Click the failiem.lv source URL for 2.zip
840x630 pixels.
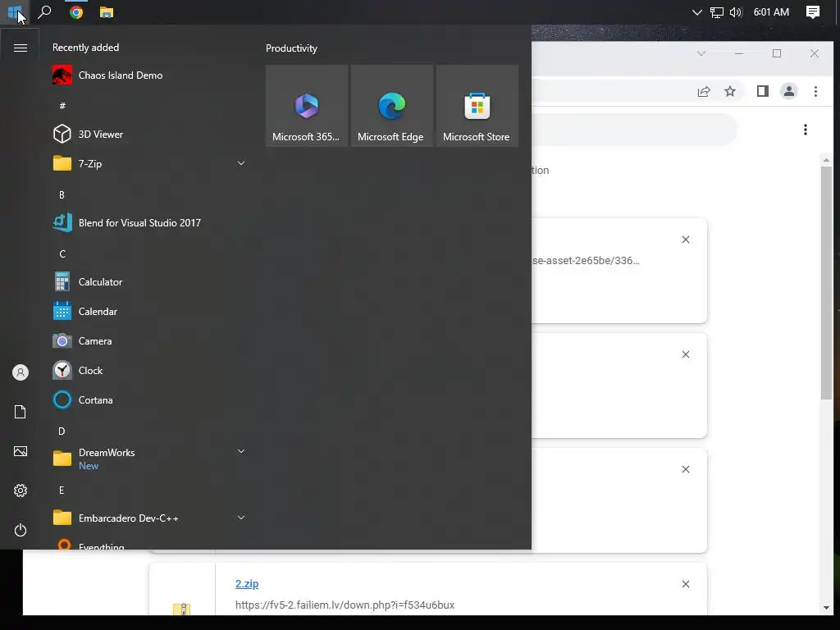coord(345,605)
